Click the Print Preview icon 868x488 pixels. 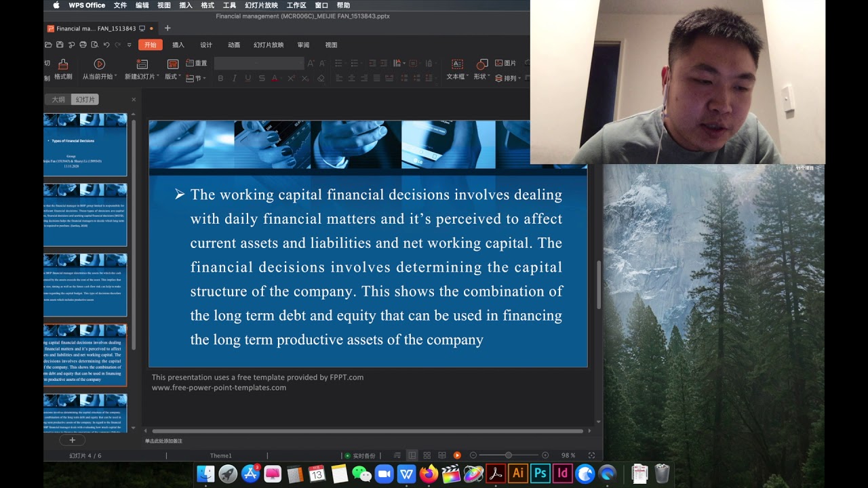[x=94, y=45]
